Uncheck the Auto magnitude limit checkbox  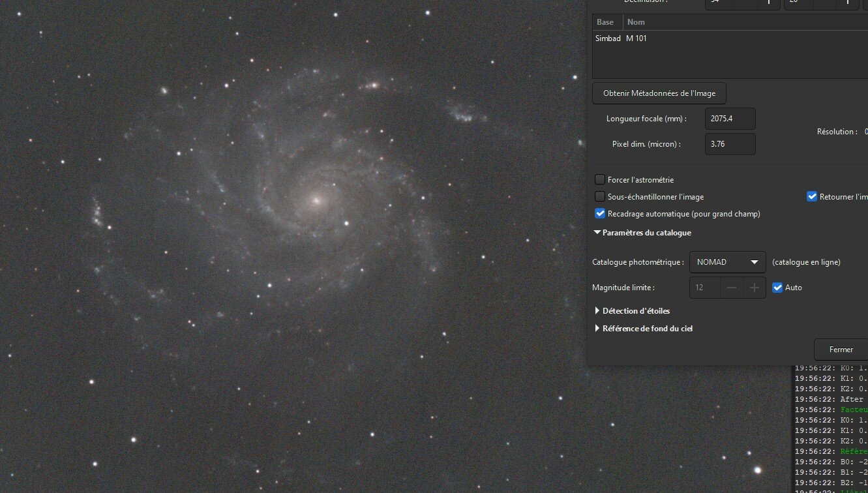777,287
